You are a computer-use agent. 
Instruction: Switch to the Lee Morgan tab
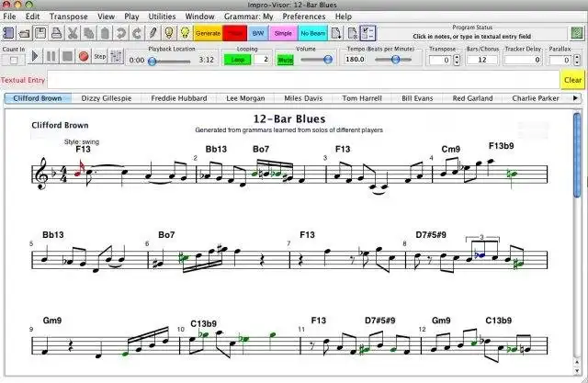pos(245,98)
